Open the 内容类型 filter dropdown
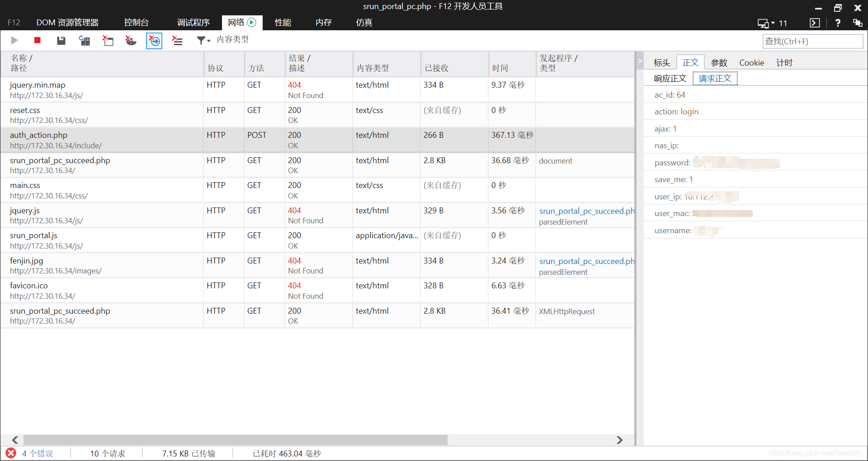Screen dimensions: 868x461 click(x=203, y=41)
